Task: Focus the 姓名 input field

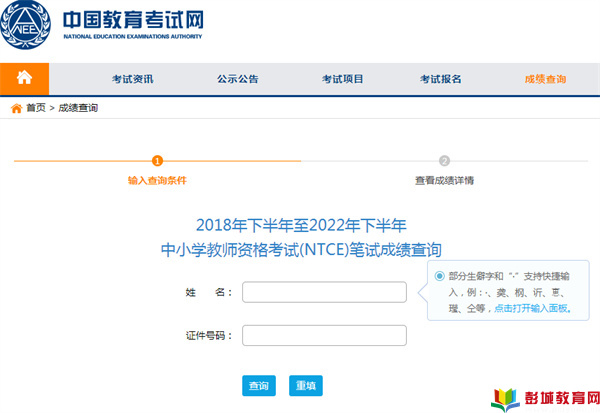Action: [324, 292]
